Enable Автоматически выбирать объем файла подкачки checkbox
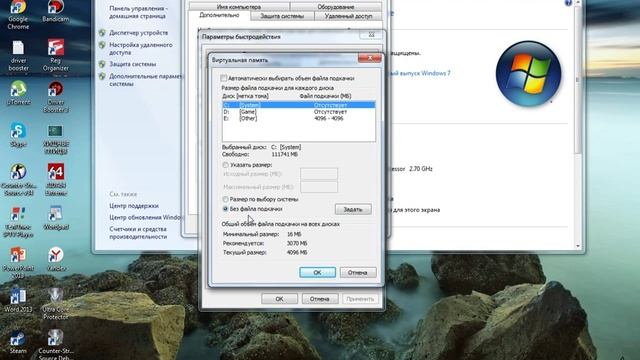This screenshot has width=640, height=360. pos(224,78)
